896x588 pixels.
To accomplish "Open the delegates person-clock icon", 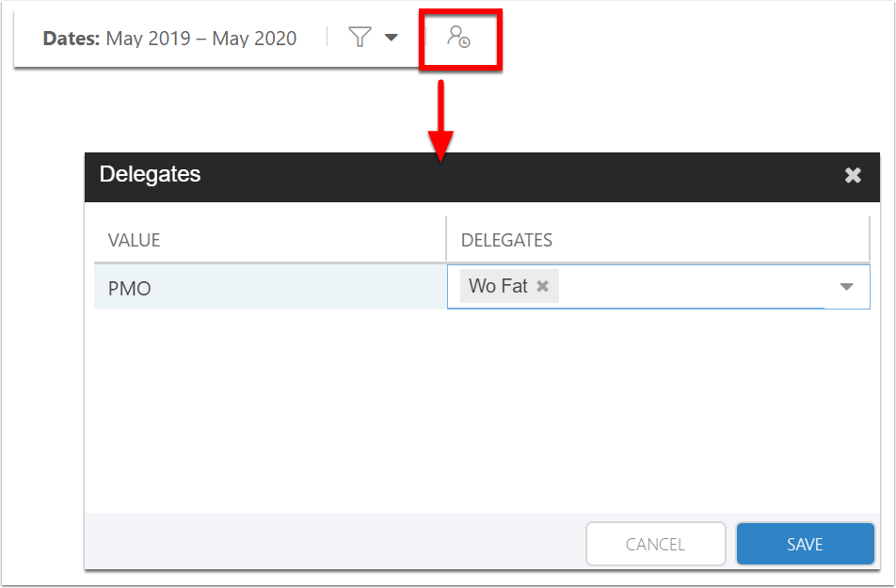I will (x=459, y=37).
